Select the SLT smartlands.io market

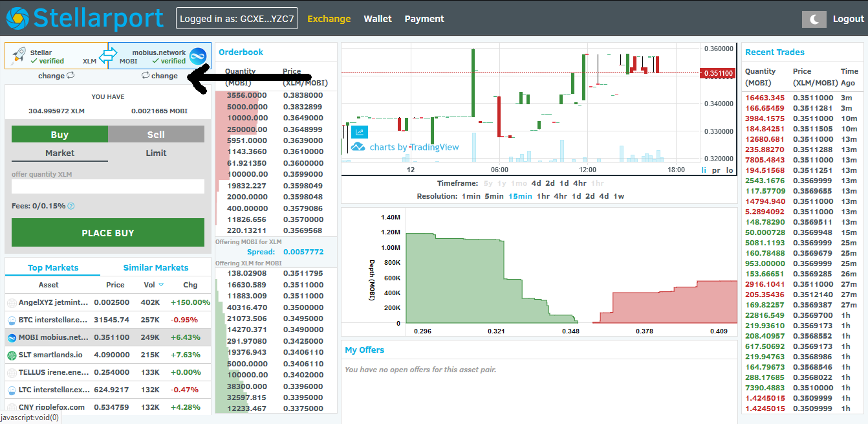pyautogui.click(x=108, y=355)
